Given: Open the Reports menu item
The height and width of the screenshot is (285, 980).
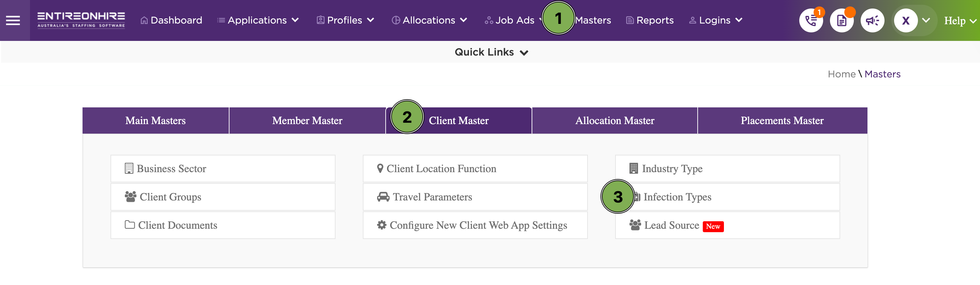Looking at the screenshot, I should (650, 20).
